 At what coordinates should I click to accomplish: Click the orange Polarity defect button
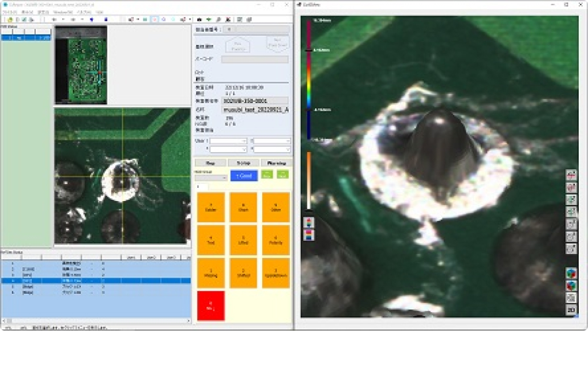(x=275, y=240)
